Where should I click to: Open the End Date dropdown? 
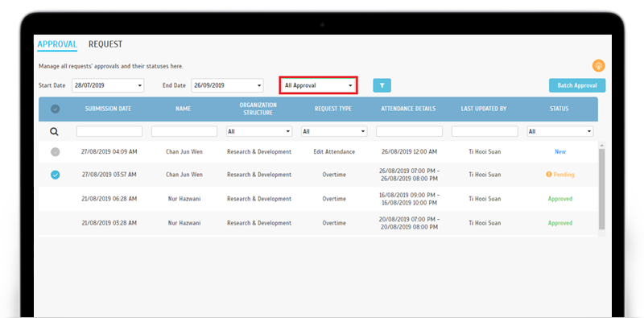[227, 85]
